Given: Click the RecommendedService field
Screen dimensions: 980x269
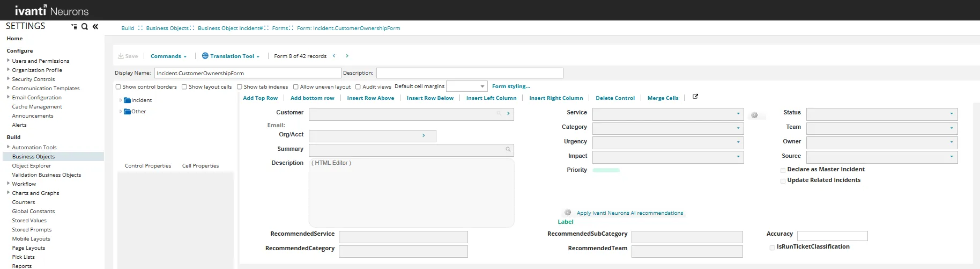Looking at the screenshot, I should click(x=403, y=237).
